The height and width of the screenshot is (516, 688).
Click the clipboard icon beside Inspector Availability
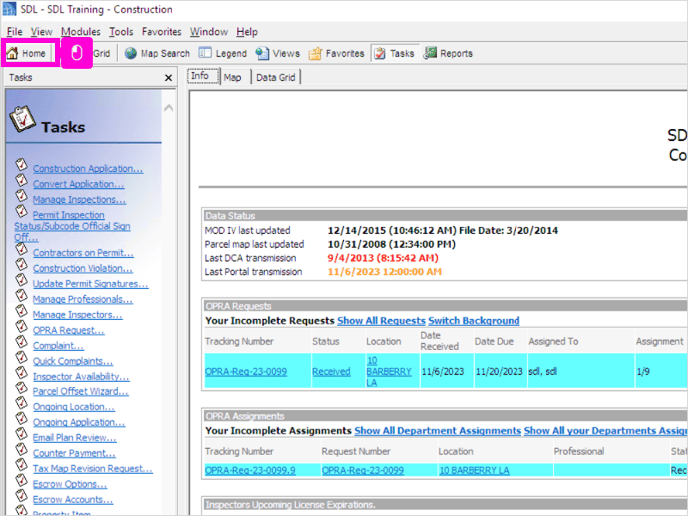point(22,372)
